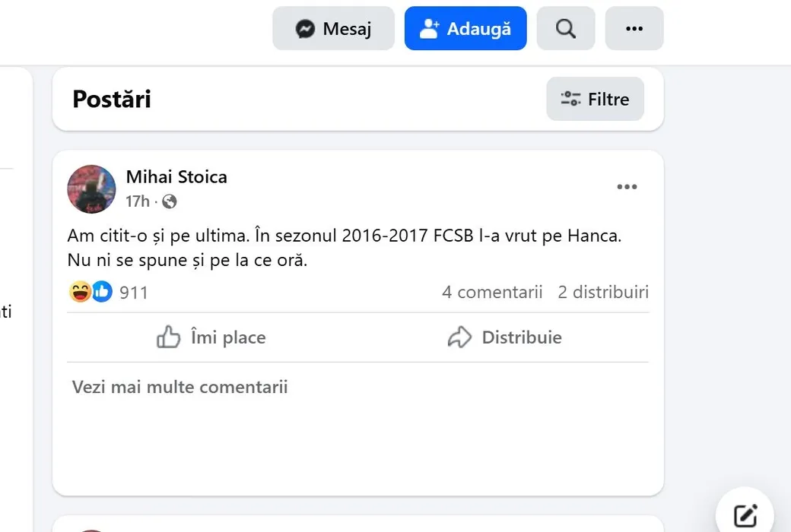The height and width of the screenshot is (532, 791).
Task: Click the Distribuie share arrow icon
Action: [459, 337]
